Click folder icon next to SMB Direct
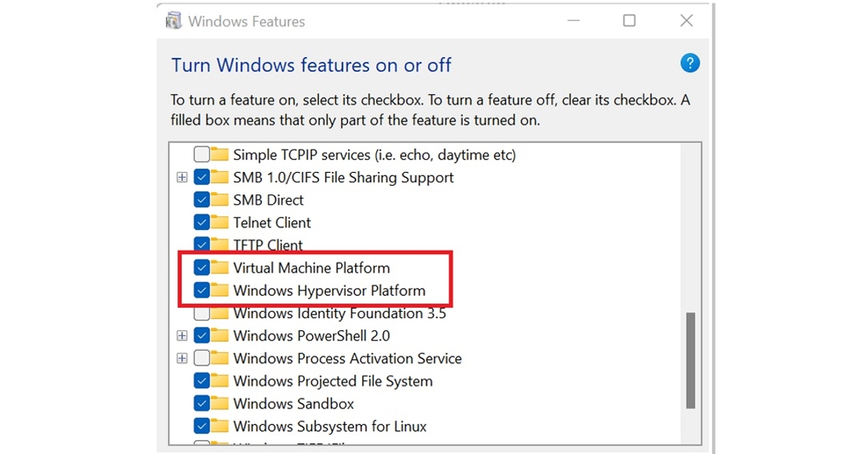Viewport: 868px width, 454px height. (x=220, y=200)
